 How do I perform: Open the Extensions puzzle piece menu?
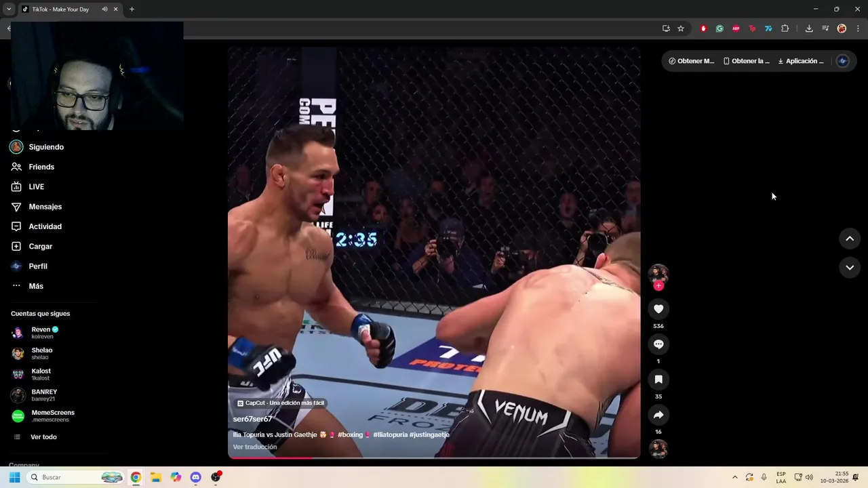(x=785, y=28)
